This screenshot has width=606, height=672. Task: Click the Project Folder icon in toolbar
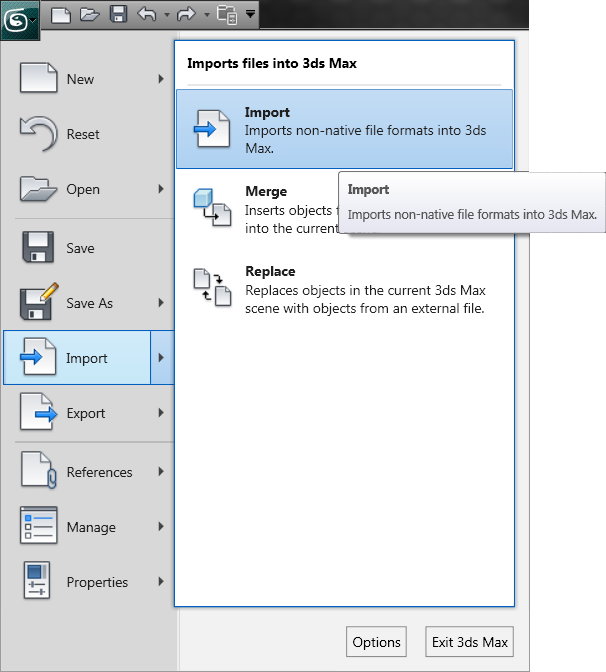[227, 15]
